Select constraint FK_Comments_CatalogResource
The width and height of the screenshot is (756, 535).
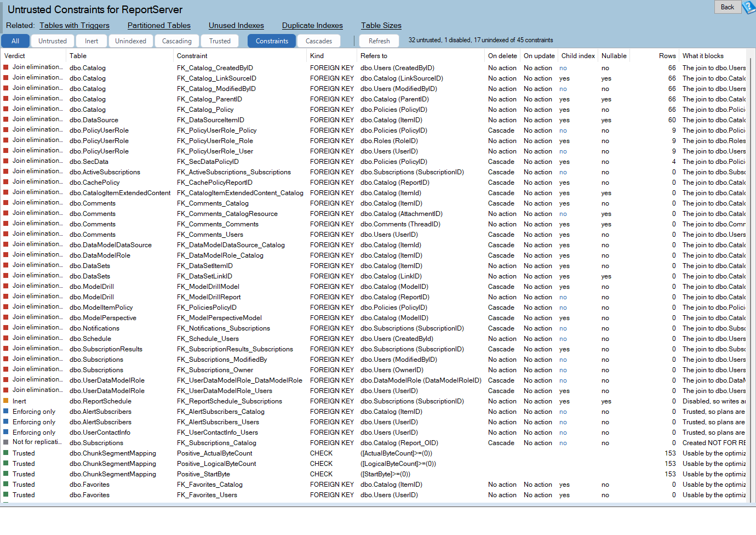point(227,214)
